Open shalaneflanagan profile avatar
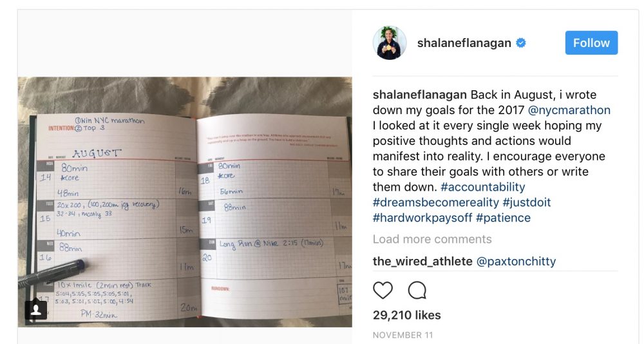The image size is (644, 344). click(x=390, y=43)
